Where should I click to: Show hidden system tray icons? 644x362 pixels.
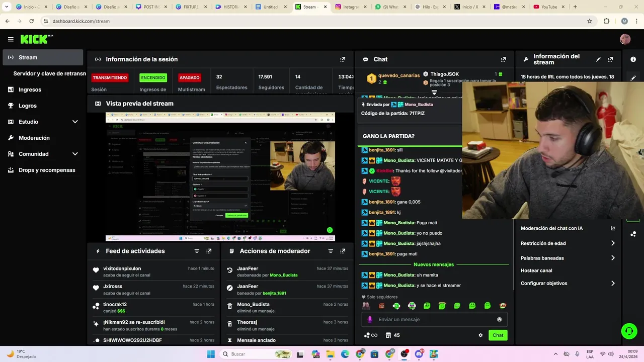555,354
